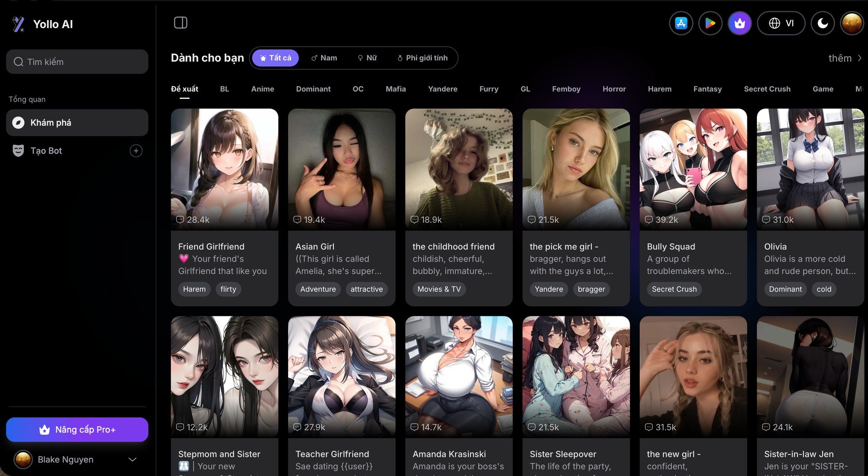The height and width of the screenshot is (476, 868).
Task: Select the Nam gender filter
Action: pyautogui.click(x=324, y=58)
